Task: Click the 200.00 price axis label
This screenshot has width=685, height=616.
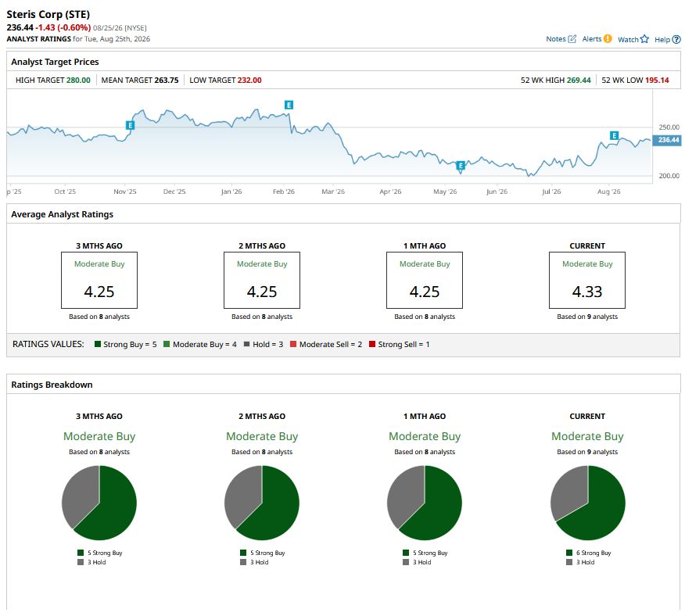Action: [x=669, y=176]
